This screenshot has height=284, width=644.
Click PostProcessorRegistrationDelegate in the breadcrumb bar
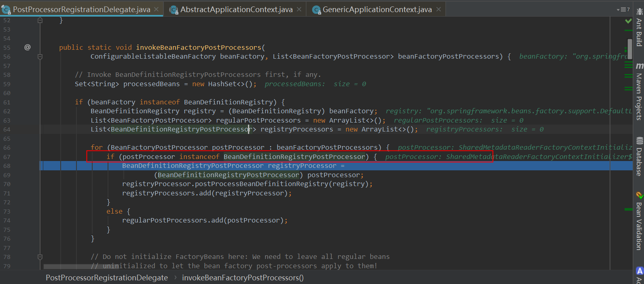(107, 278)
